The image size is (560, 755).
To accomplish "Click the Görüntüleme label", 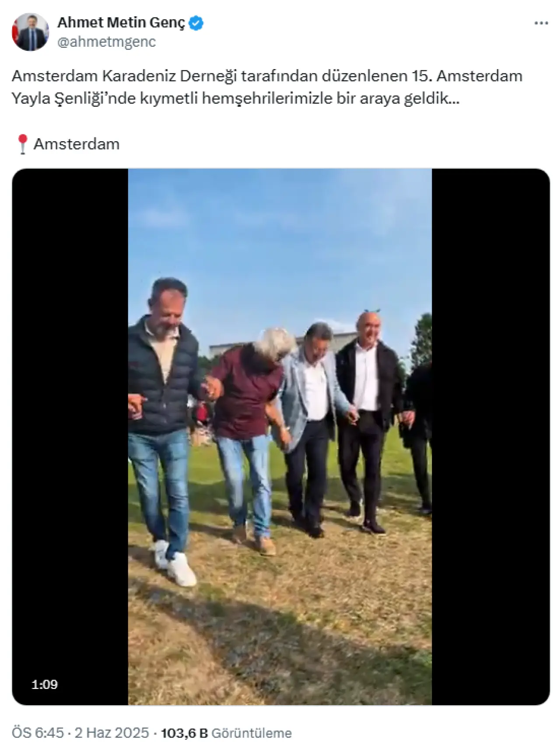I will tap(252, 733).
